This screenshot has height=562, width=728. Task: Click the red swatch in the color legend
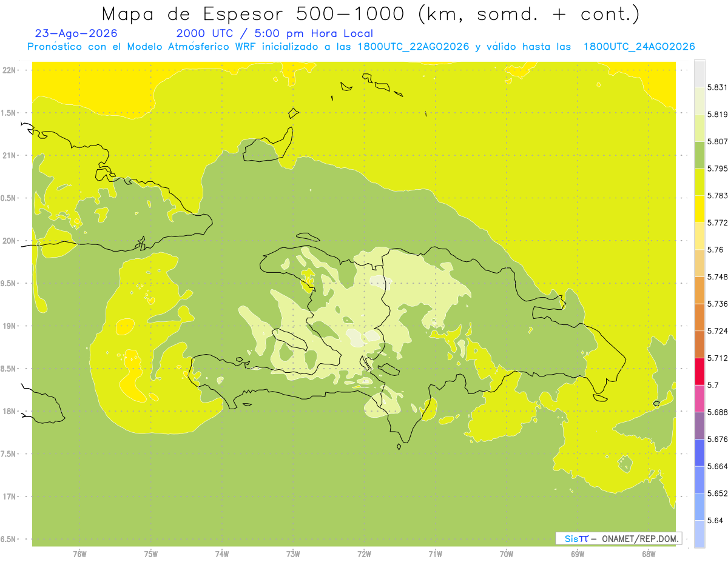click(x=699, y=371)
